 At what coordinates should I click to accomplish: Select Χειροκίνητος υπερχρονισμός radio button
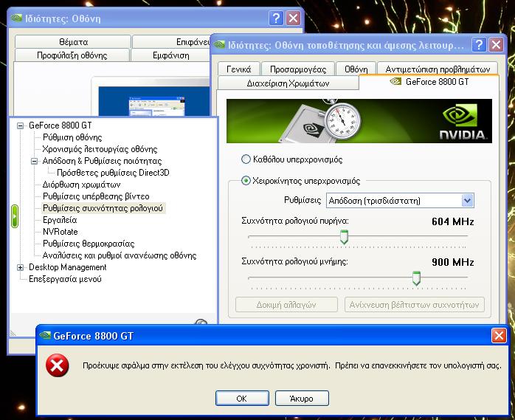pyautogui.click(x=246, y=181)
